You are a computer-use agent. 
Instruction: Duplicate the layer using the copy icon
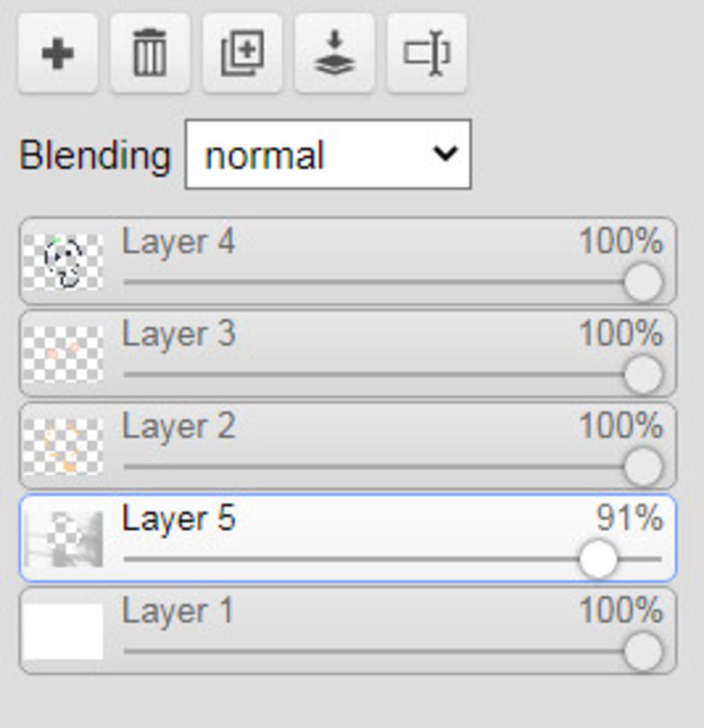pos(243,54)
